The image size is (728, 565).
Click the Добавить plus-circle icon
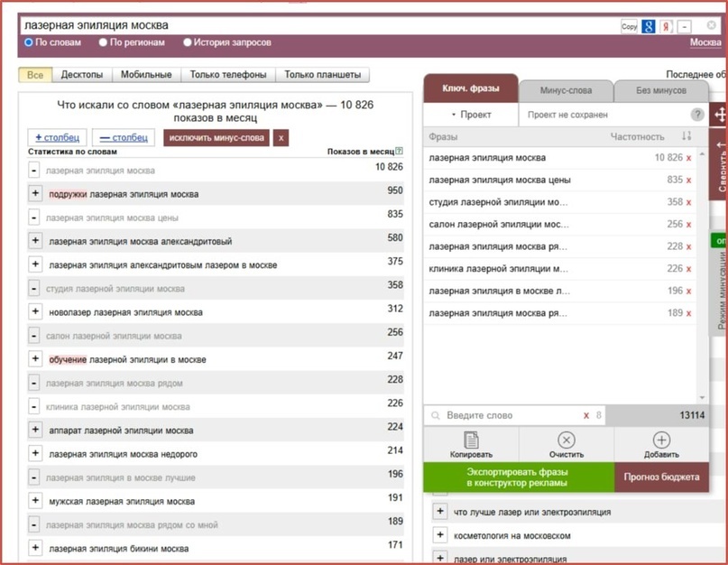tap(661, 440)
